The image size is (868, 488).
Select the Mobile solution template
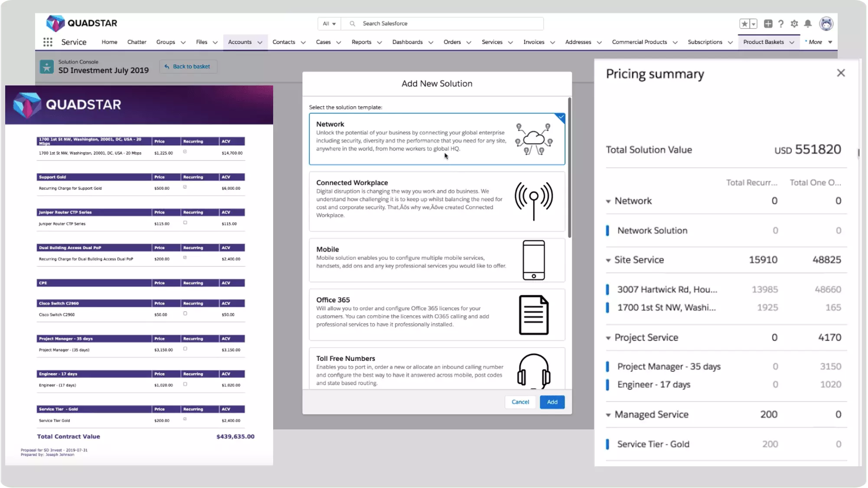[437, 260]
